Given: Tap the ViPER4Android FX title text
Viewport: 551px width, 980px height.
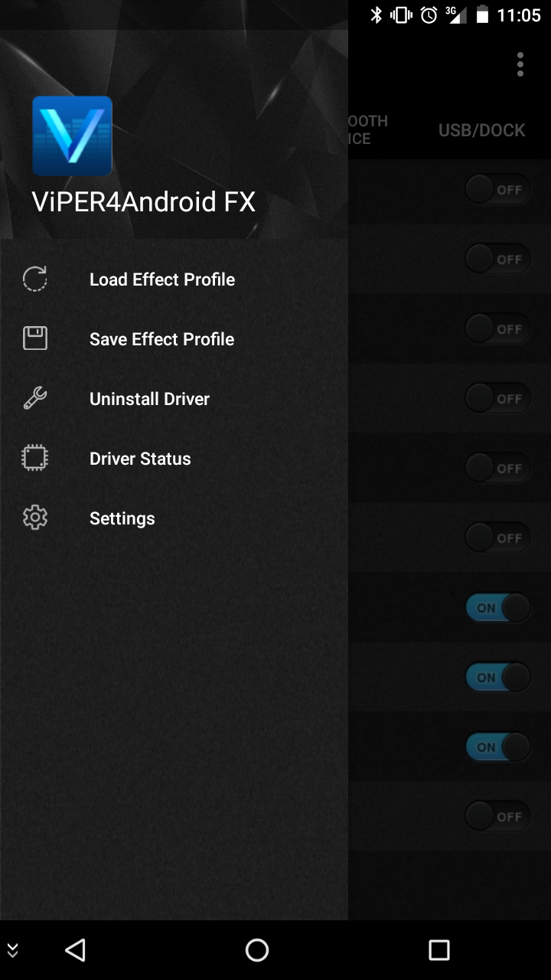Looking at the screenshot, I should [144, 202].
